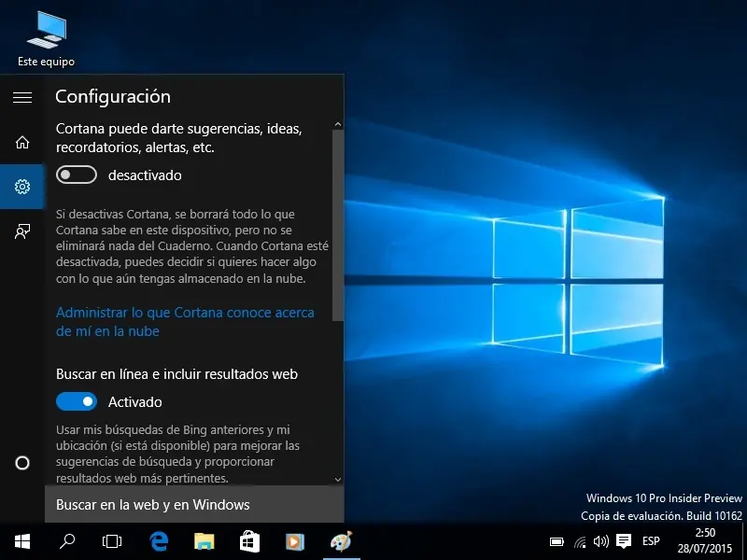This screenshot has width=747, height=560.
Task: Toggle Cortana suggestions switch labeled desactivado
Action: pos(77,175)
